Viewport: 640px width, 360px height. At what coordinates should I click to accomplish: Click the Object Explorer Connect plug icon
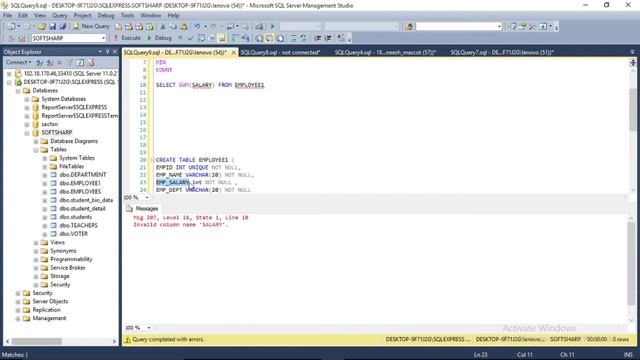pyautogui.click(x=39, y=62)
